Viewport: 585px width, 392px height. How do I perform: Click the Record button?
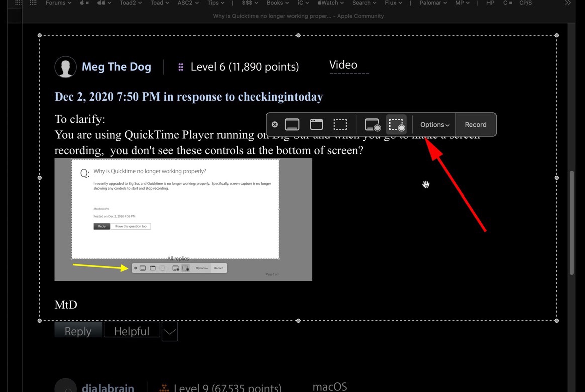click(x=475, y=125)
